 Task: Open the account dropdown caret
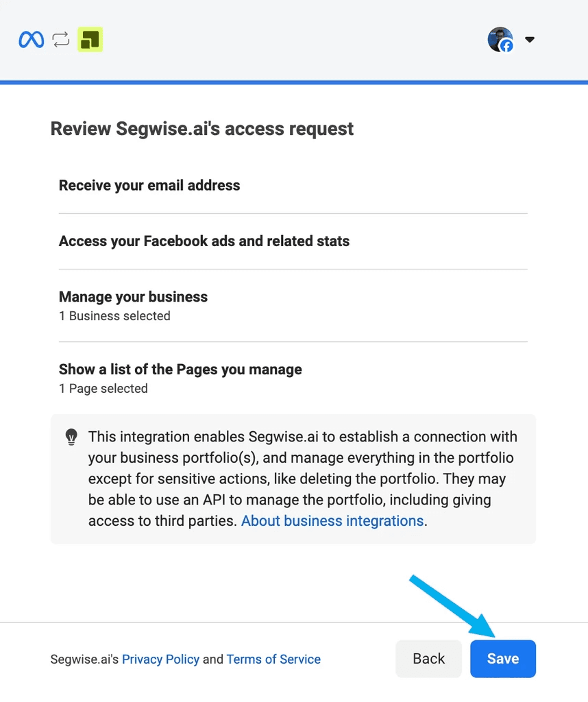[529, 40]
